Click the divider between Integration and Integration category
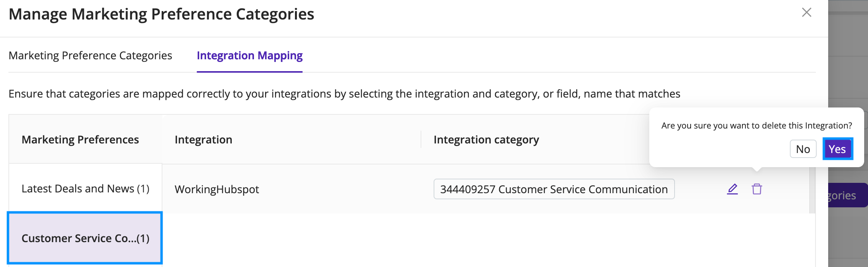The image size is (868, 267). click(421, 139)
